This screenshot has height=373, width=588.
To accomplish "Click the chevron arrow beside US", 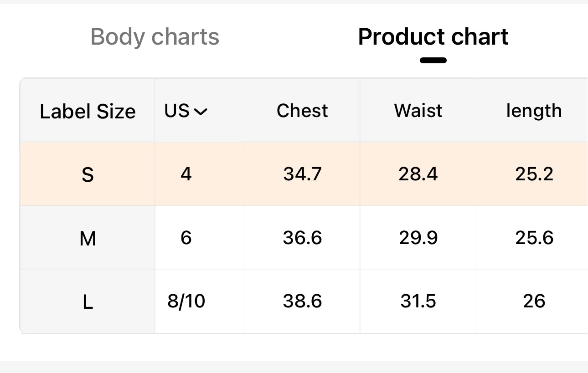I will (x=201, y=112).
